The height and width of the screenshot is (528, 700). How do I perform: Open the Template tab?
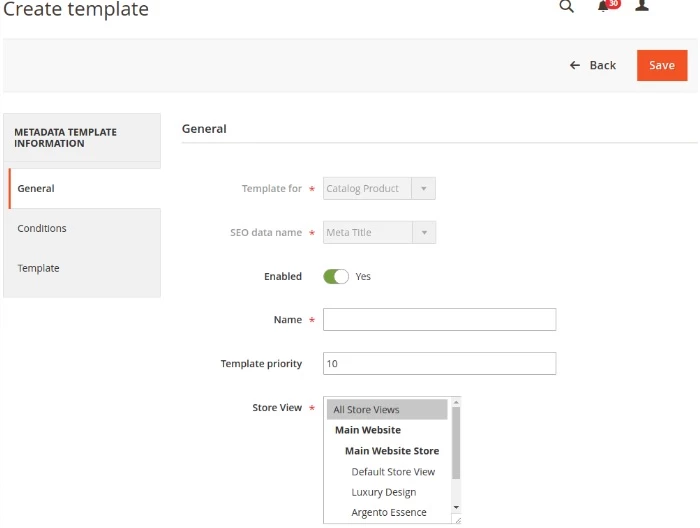click(x=84, y=268)
